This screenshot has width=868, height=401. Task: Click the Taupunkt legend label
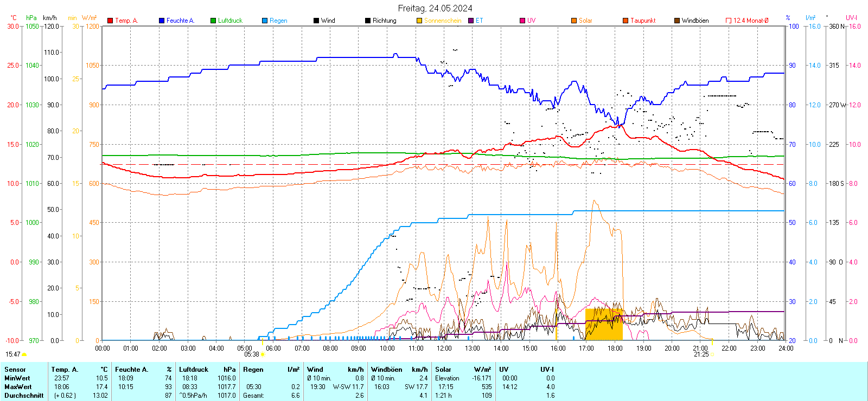pyautogui.click(x=643, y=21)
